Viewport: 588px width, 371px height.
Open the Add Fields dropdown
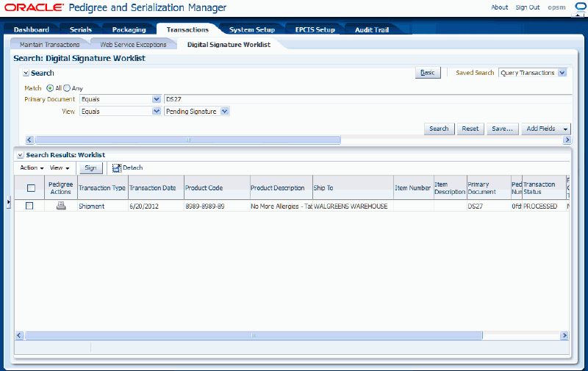tap(546, 129)
